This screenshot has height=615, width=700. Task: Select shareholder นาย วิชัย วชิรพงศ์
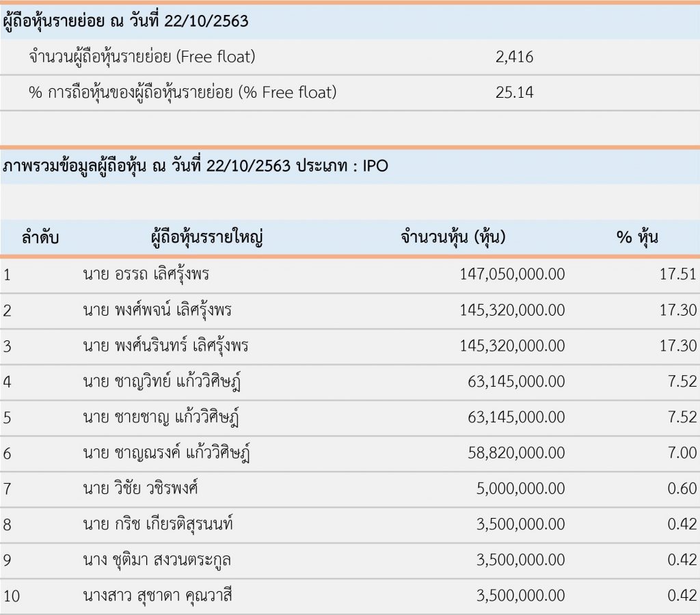[x=140, y=488]
